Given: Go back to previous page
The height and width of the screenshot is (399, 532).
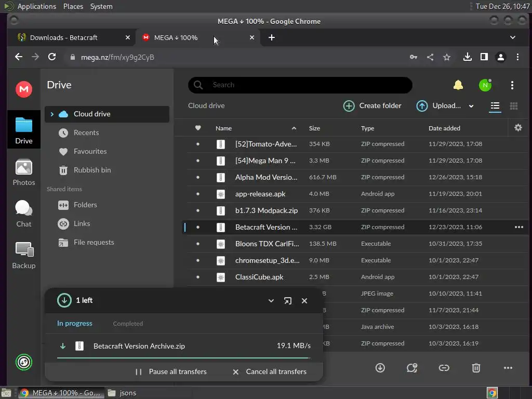Looking at the screenshot, I should pyautogui.click(x=19, y=57).
